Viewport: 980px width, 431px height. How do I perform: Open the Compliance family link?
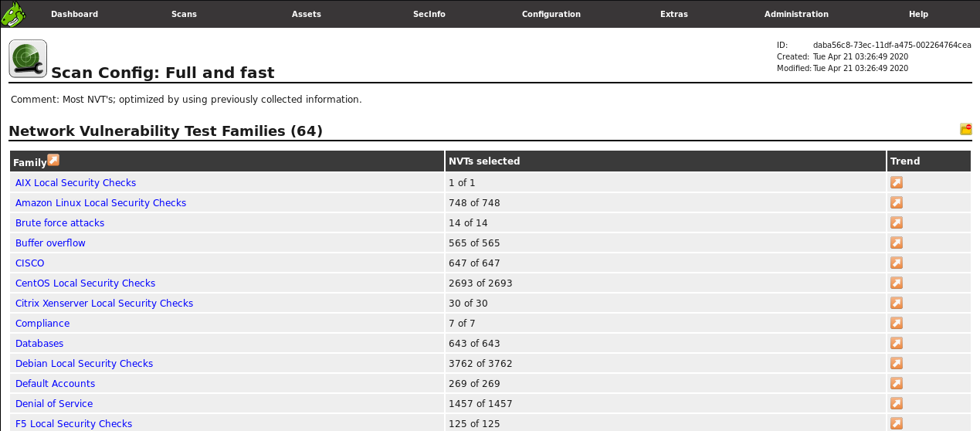point(42,324)
